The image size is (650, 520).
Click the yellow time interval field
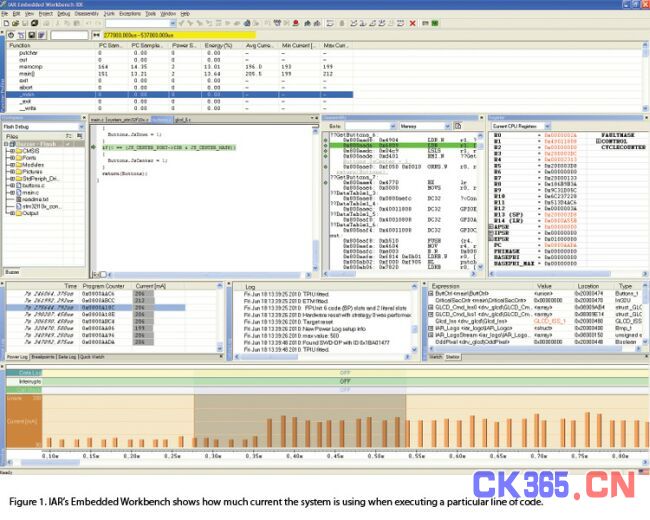(179, 36)
